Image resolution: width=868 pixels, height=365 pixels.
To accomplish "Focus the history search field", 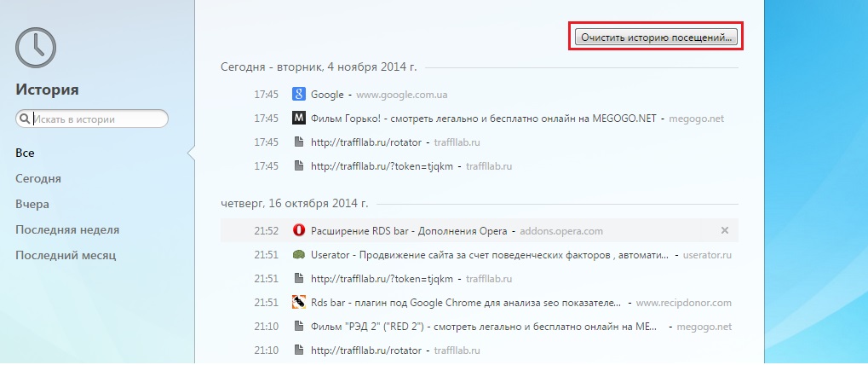I will [x=92, y=119].
